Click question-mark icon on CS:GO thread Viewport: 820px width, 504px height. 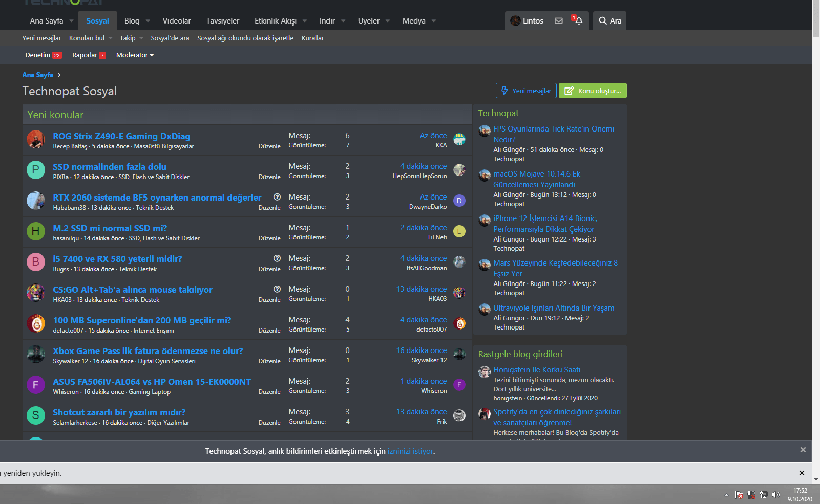[277, 289]
